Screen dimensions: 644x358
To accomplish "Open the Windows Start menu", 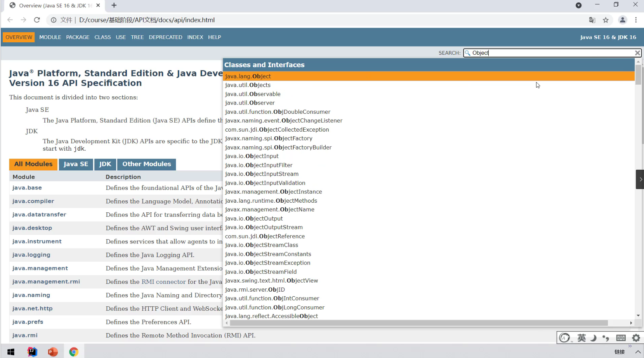I will click(x=11, y=352).
